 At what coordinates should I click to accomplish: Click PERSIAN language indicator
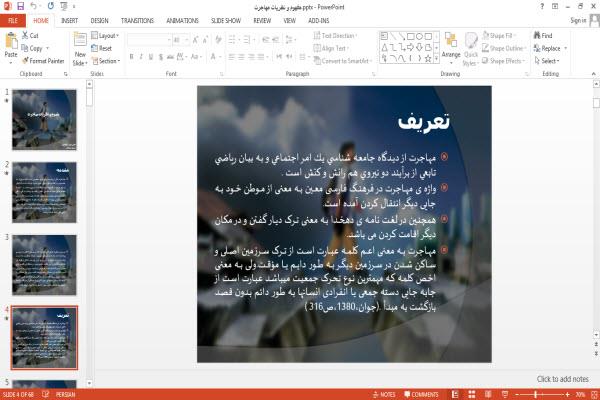pos(65,394)
